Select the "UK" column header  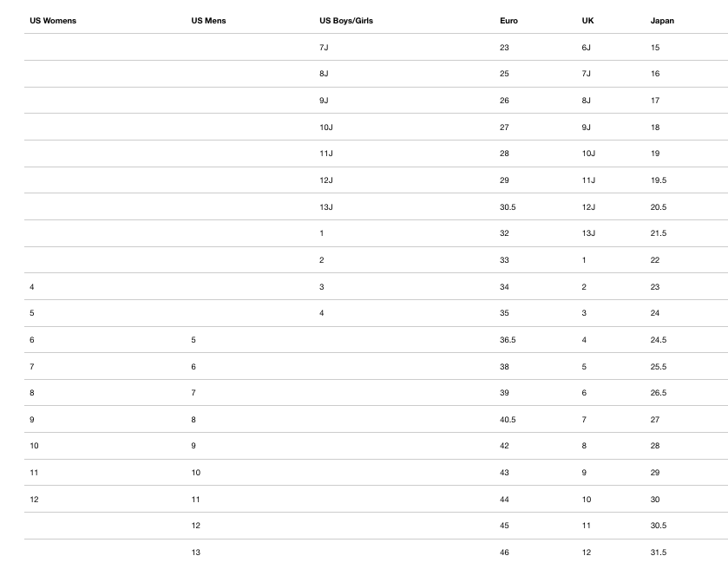[x=587, y=21]
